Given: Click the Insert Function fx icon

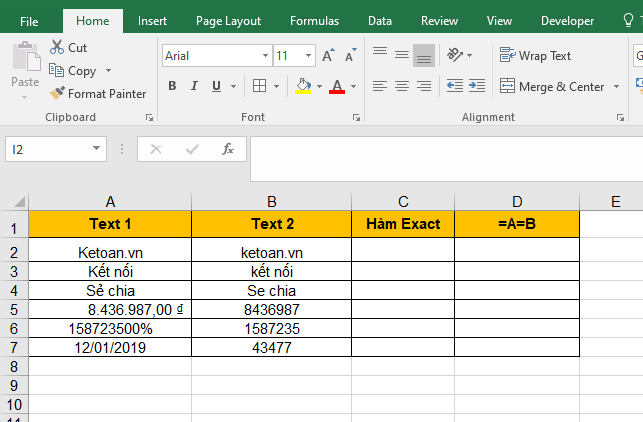Looking at the screenshot, I should 228,149.
